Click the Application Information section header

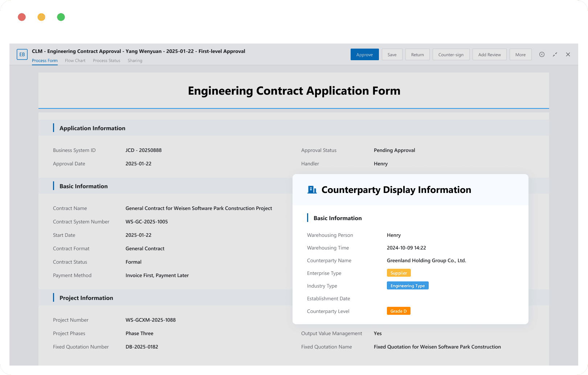click(92, 128)
